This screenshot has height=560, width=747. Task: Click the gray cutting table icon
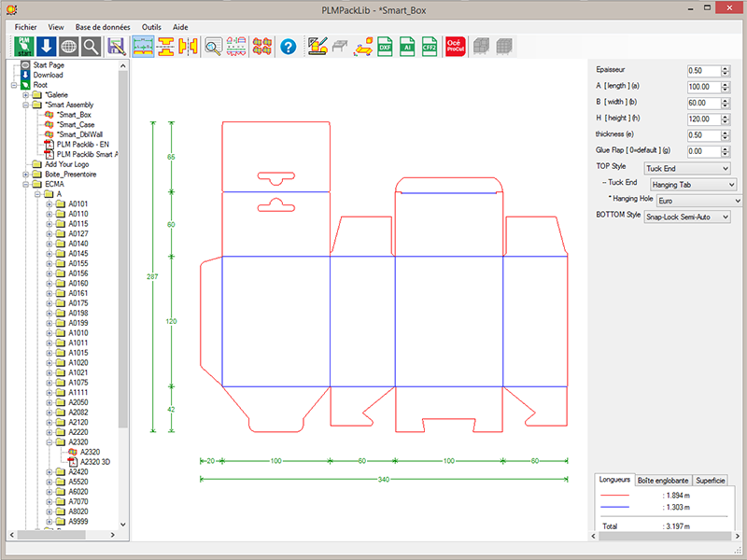point(340,47)
